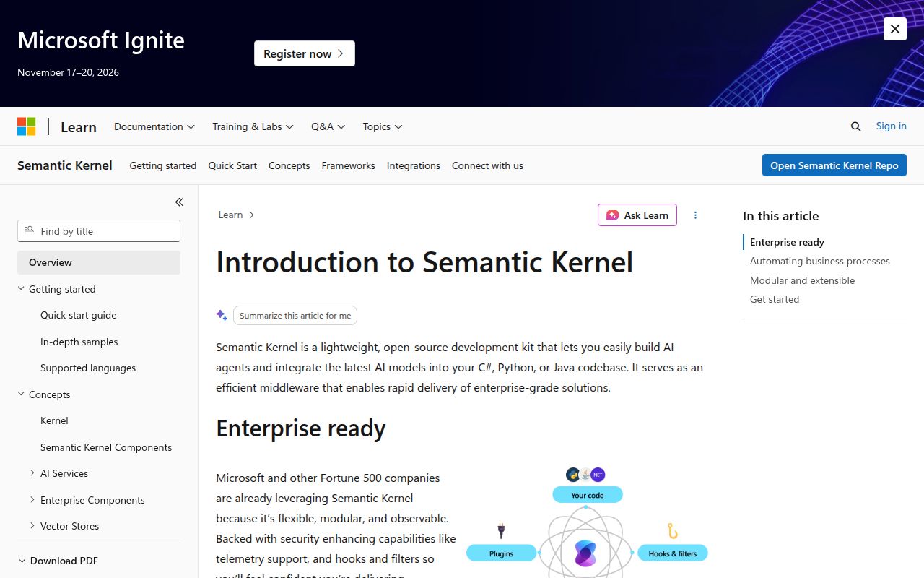Click the Find by title field
Image resolution: width=924 pixels, height=578 pixels.
pyautogui.click(x=99, y=231)
